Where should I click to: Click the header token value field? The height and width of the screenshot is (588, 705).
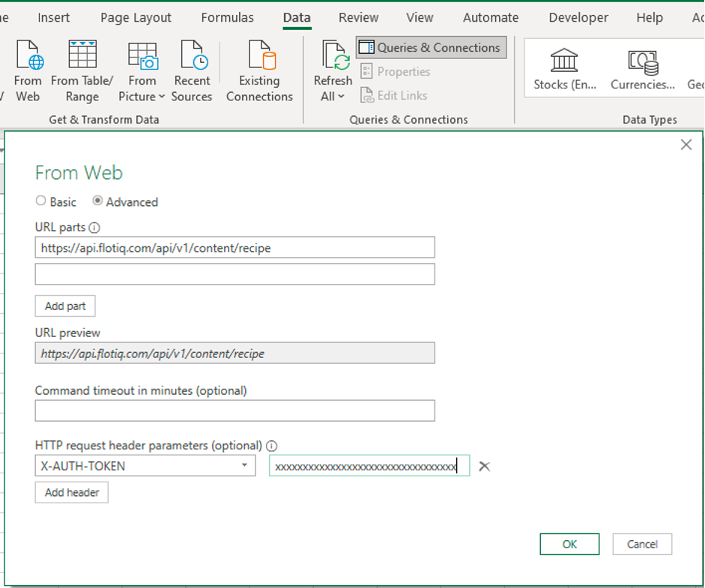(369, 466)
